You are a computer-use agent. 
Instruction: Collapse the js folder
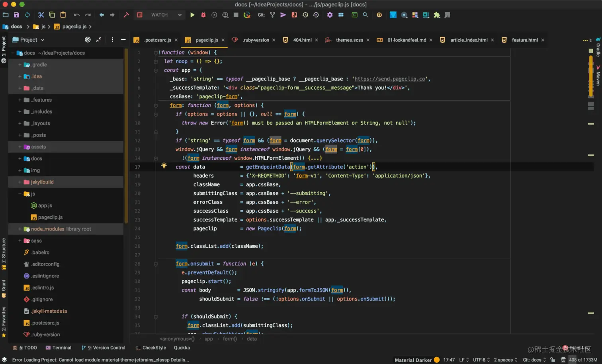[20, 194]
